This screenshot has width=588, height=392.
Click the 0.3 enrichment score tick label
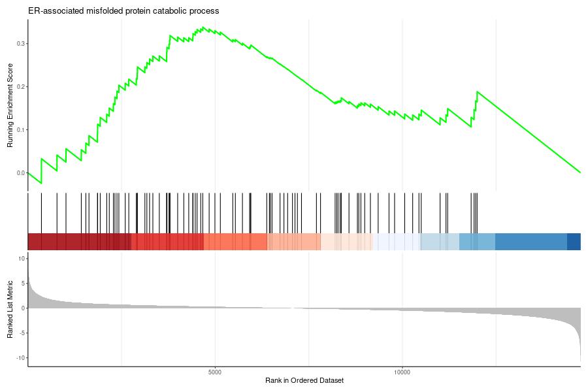(x=21, y=44)
